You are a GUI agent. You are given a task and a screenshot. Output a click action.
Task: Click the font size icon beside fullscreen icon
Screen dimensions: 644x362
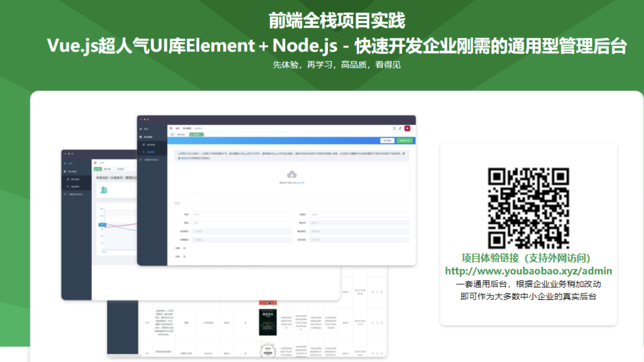(x=400, y=128)
